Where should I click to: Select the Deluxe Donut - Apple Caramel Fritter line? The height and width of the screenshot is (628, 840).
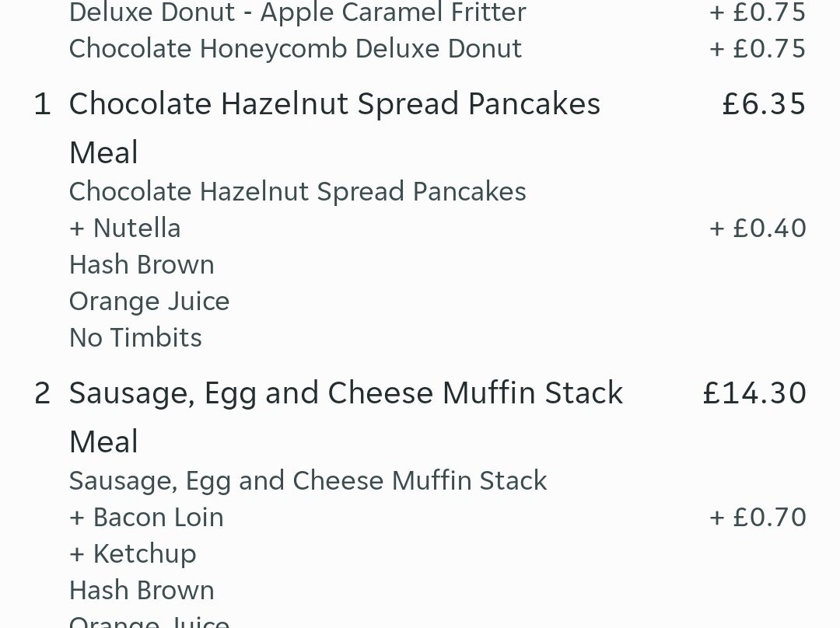(297, 12)
